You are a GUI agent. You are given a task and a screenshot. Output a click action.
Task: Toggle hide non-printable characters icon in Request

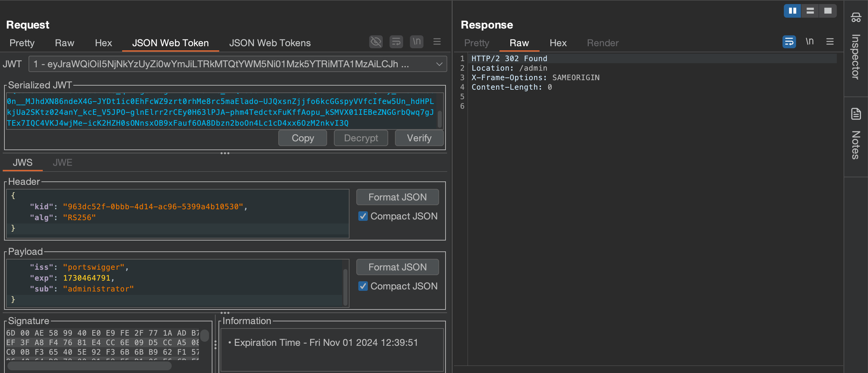(x=376, y=42)
